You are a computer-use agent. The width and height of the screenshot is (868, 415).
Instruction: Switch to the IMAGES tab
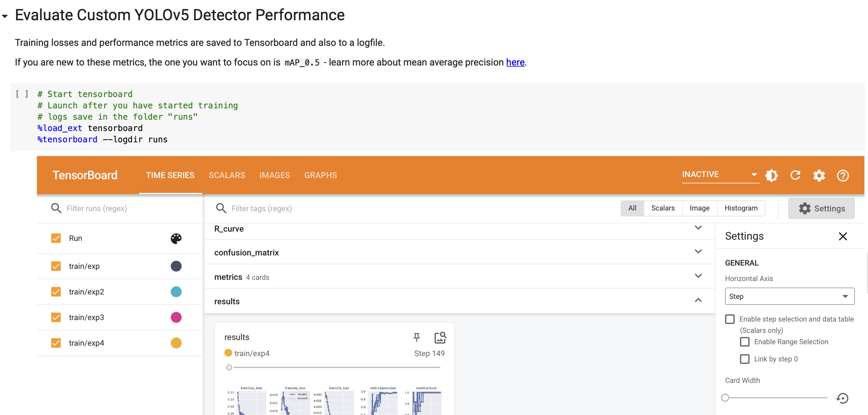click(274, 175)
